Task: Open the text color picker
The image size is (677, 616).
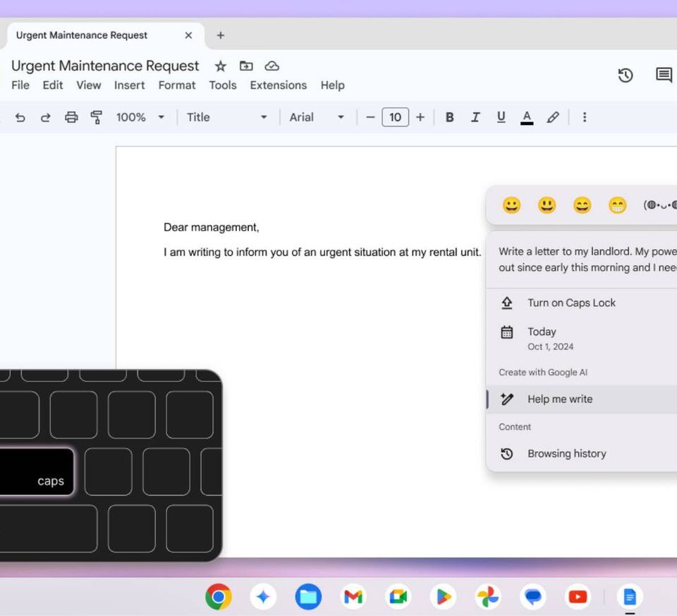Action: (x=526, y=118)
